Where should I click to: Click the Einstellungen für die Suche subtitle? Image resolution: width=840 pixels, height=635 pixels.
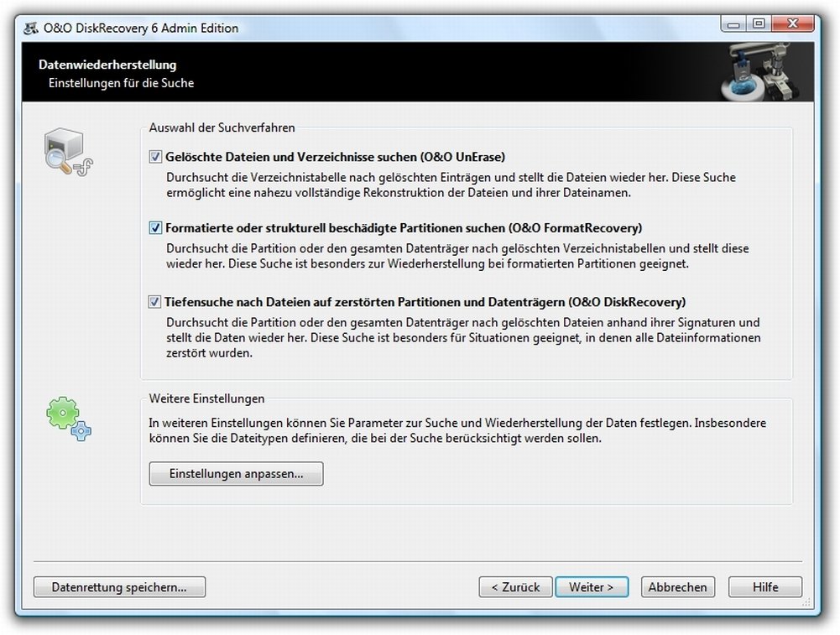(x=121, y=83)
